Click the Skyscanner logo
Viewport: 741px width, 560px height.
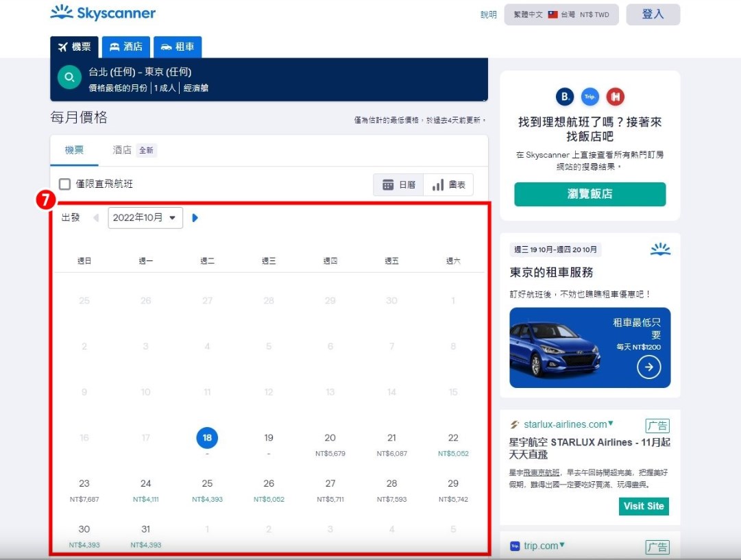click(103, 13)
